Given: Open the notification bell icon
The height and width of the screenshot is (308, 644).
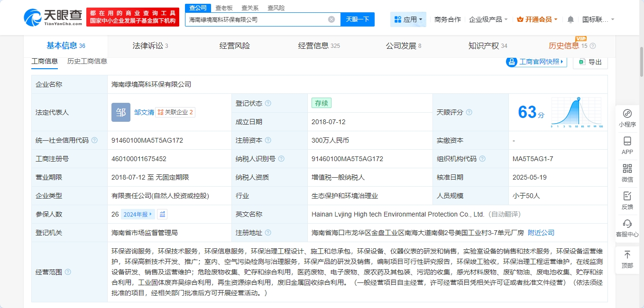Looking at the screenshot, I should point(570,19).
